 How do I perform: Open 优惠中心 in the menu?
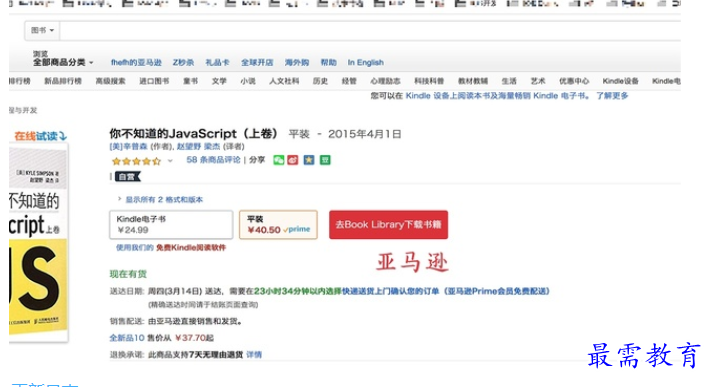(574, 81)
